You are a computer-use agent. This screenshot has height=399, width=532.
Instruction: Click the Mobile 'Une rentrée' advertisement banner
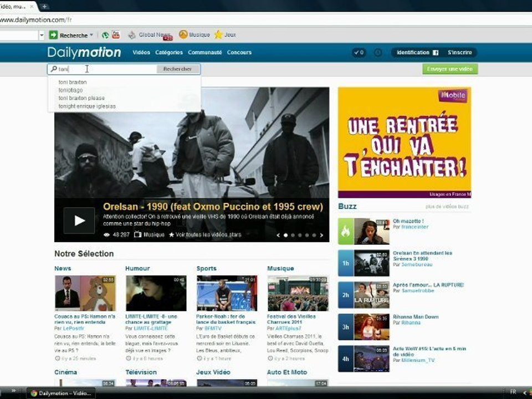405,142
